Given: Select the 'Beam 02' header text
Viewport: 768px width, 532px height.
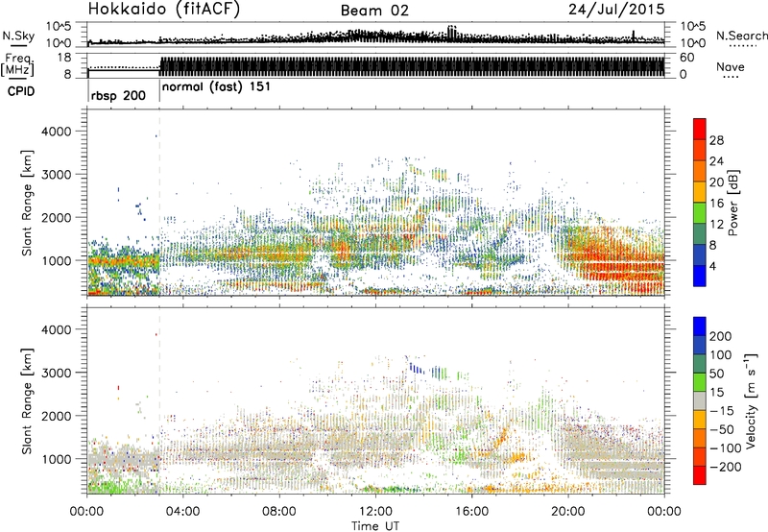Looking at the screenshot, I should coord(374,11).
